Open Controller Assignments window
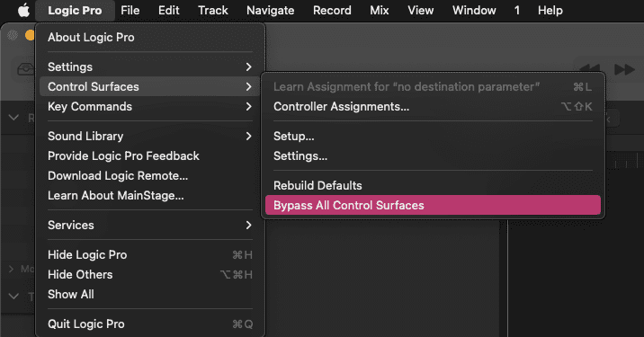 (x=433, y=106)
